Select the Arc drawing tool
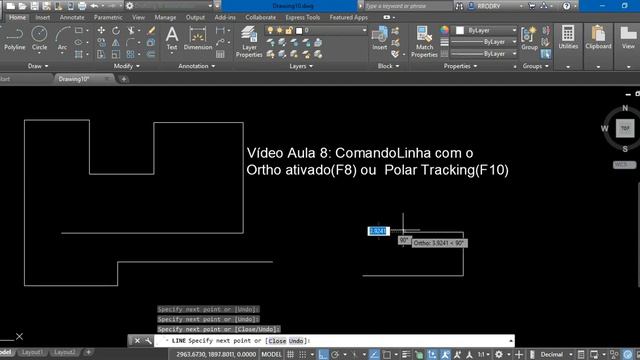 pyautogui.click(x=62, y=38)
